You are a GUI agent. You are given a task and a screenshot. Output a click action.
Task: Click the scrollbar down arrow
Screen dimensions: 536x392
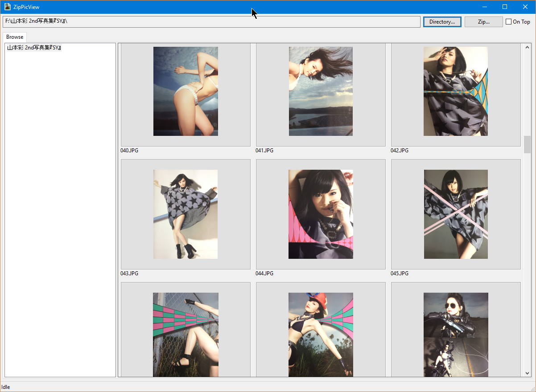tap(527, 373)
